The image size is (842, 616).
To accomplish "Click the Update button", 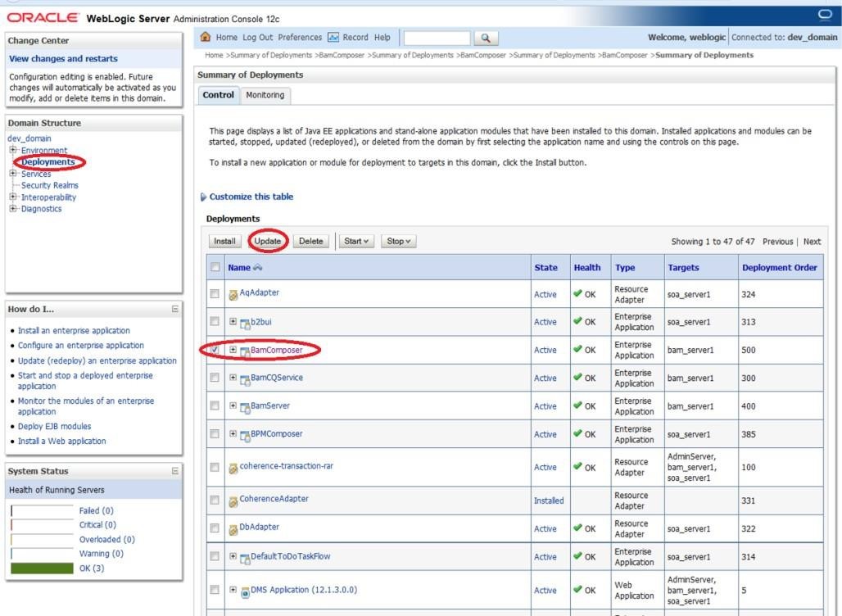I will point(267,241).
